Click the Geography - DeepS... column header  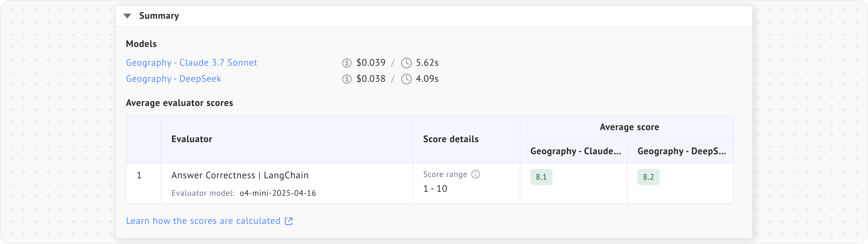(681, 151)
